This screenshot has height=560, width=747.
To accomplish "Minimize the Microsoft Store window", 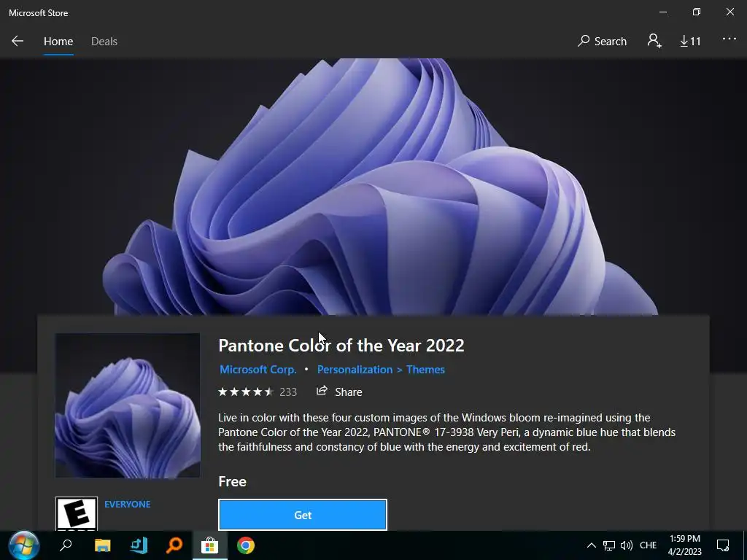I will coord(662,12).
